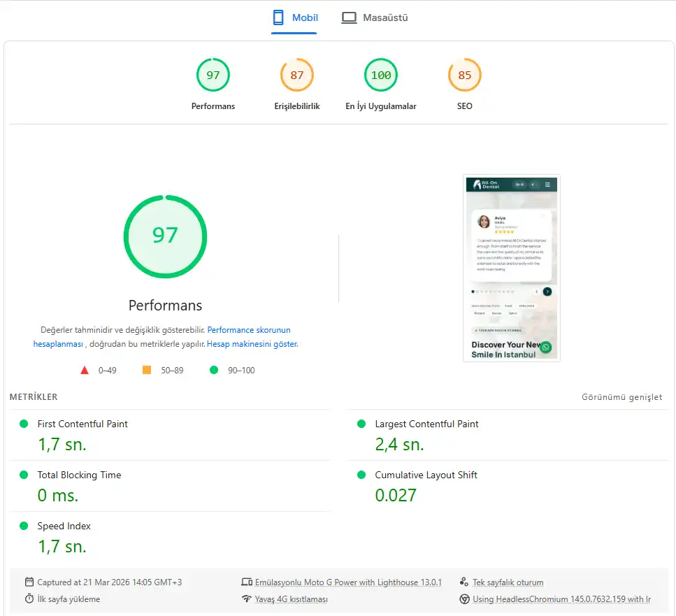Click the orange square legend for 50–89 scores
Image resolution: width=676 pixels, height=616 pixels.
click(146, 370)
